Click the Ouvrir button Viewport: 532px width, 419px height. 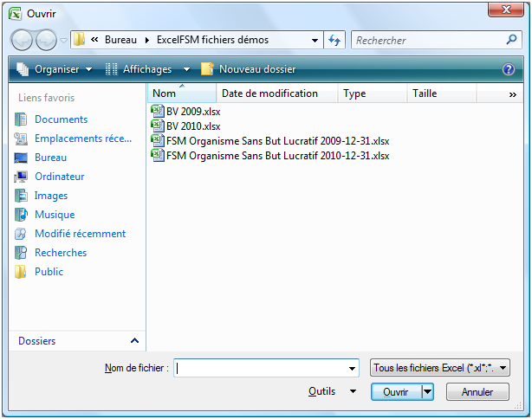click(x=395, y=392)
